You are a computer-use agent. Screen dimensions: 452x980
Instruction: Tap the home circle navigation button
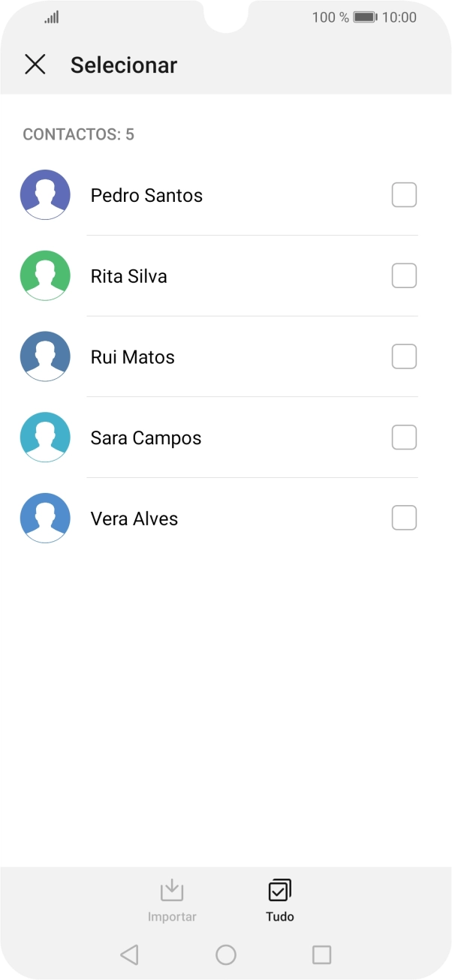[x=226, y=954]
